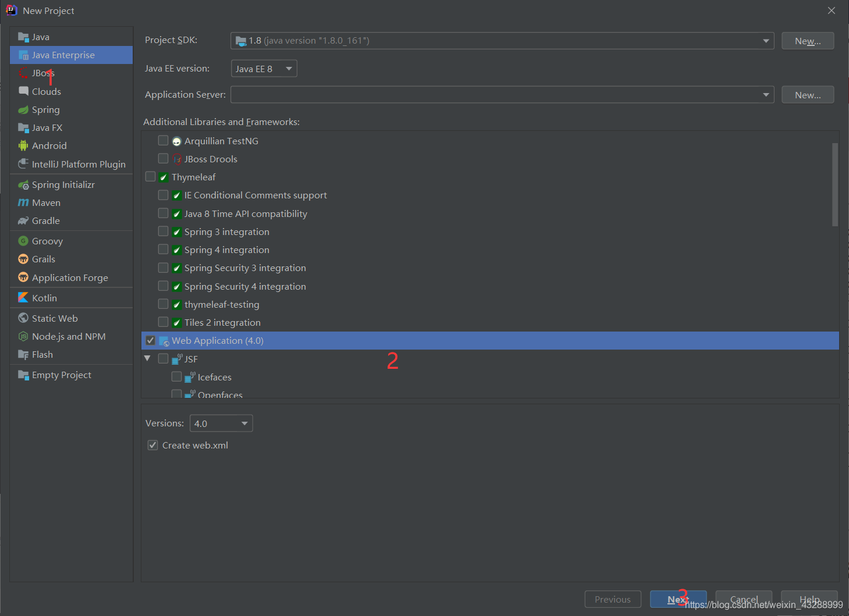The height and width of the screenshot is (616, 849).
Task: Open the Versions 4.0 dropdown
Action: point(221,423)
